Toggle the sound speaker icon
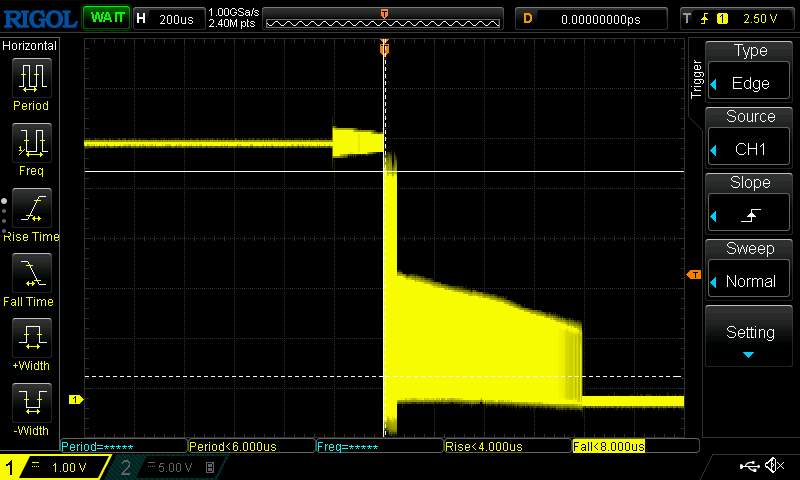This screenshot has height=480, width=800. [773, 466]
